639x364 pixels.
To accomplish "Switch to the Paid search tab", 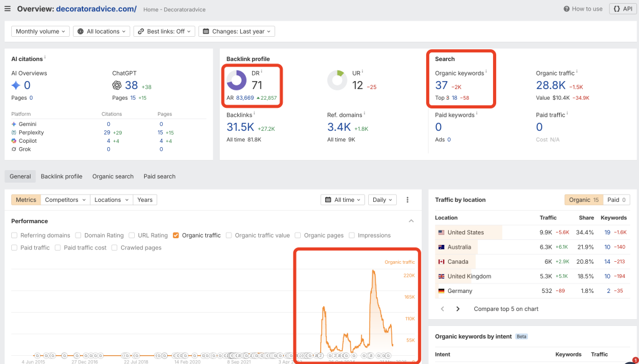I will [x=159, y=176].
